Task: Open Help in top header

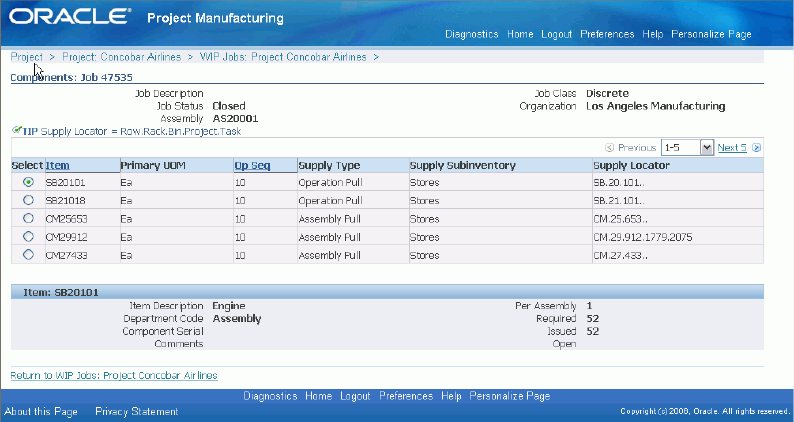Action: (x=653, y=34)
